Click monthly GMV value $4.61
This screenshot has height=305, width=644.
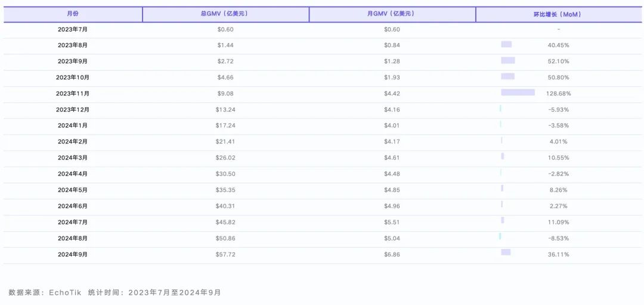392,158
